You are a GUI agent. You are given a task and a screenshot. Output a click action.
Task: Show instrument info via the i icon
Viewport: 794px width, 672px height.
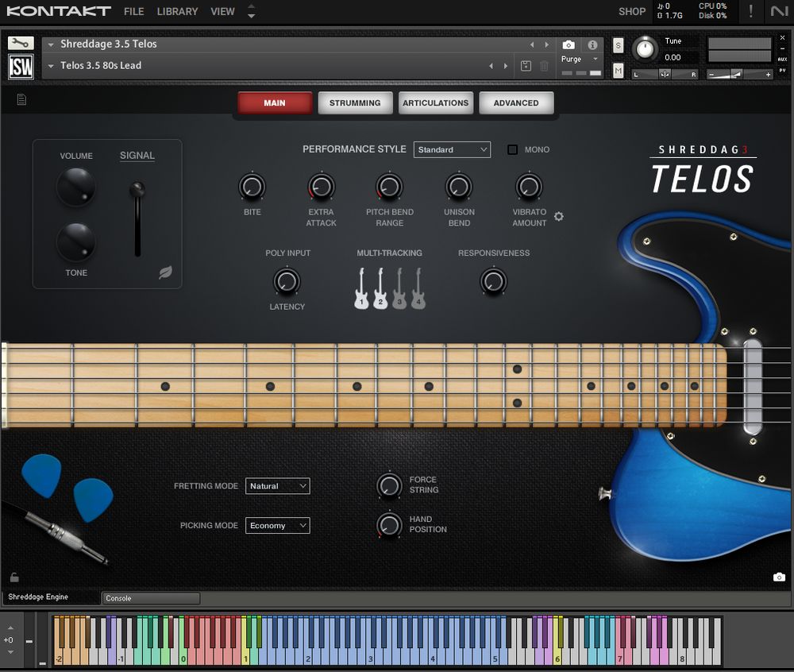coord(592,45)
